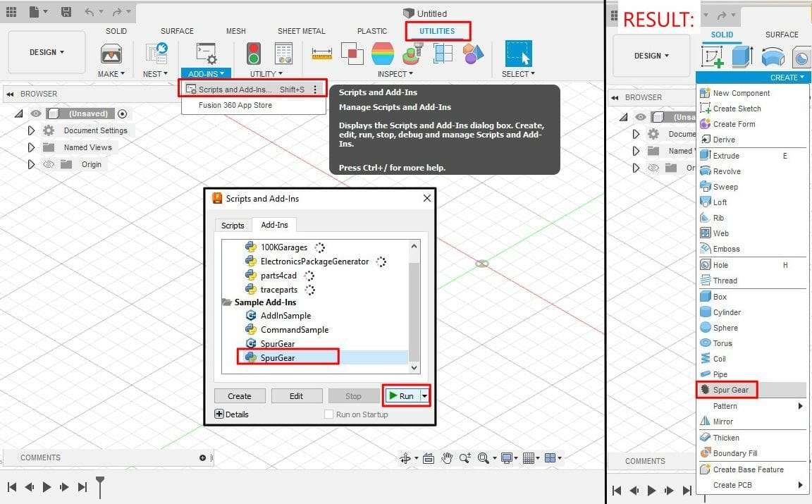Viewport: 812px width, 504px height.
Task: Open the MAKE dropdown
Action: click(111, 74)
